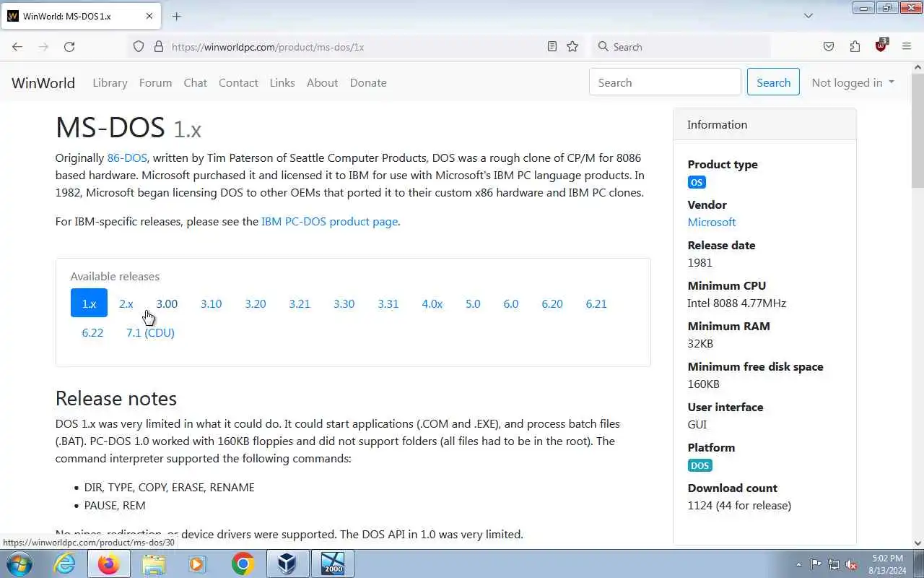Click the browser forward arrow
This screenshot has height=578, width=924.
coord(43,46)
